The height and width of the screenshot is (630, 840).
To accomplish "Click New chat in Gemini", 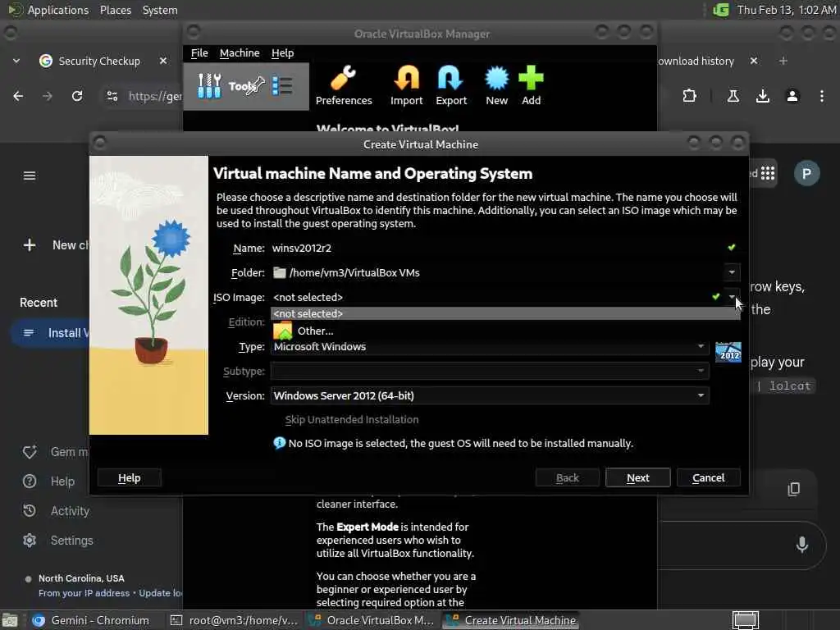I will (x=55, y=244).
